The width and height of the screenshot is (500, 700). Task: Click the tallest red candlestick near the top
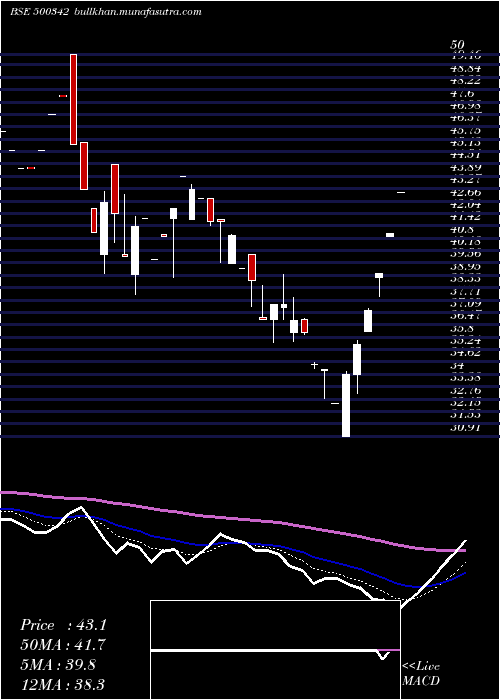click(x=73, y=99)
